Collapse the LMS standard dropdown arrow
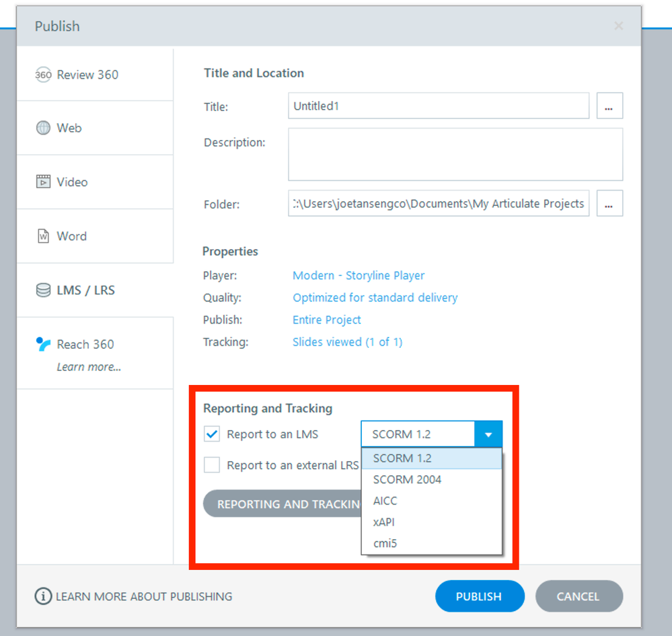The image size is (672, 636). (488, 434)
